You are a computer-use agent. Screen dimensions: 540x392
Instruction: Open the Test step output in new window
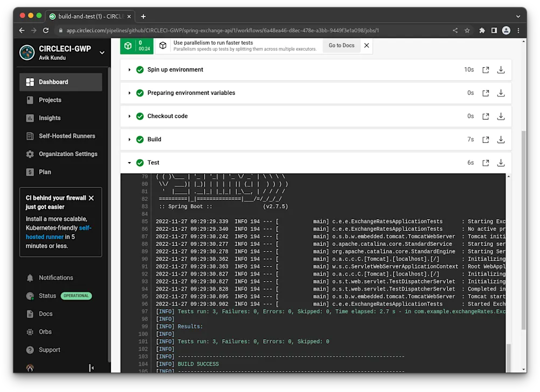[x=486, y=162]
